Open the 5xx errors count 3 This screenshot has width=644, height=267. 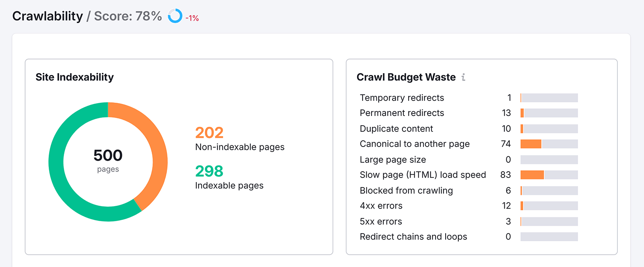[x=508, y=221]
